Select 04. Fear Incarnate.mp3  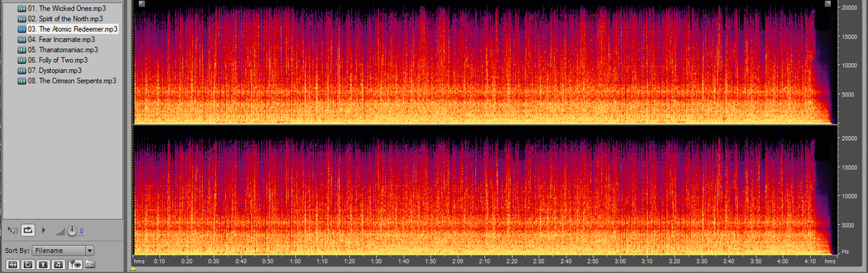tap(56, 40)
